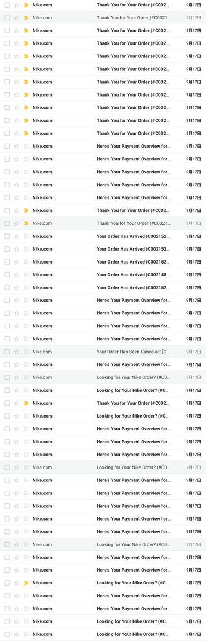The width and height of the screenshot is (207, 644).
Task: Click the date of the canceled order email
Action: click(x=194, y=352)
